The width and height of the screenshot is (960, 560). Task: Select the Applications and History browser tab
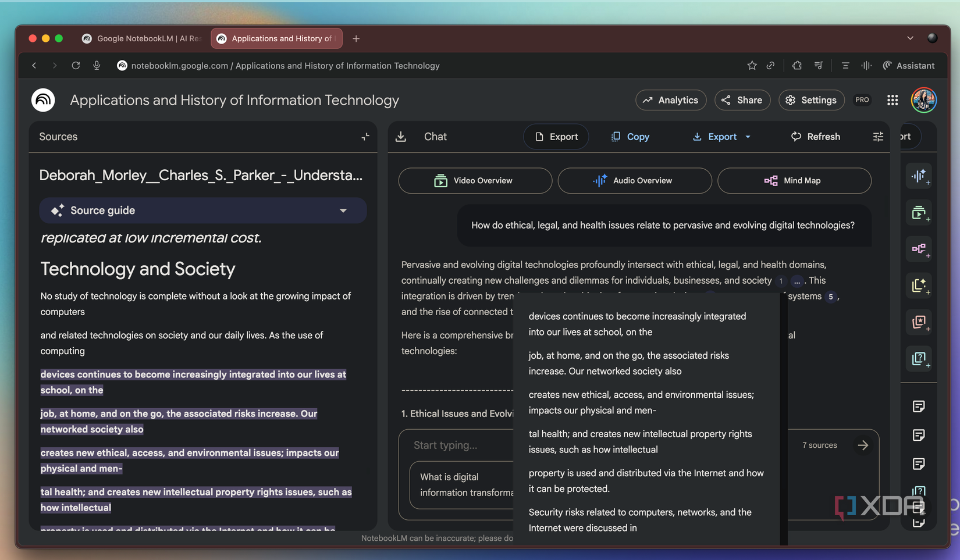pyautogui.click(x=276, y=38)
